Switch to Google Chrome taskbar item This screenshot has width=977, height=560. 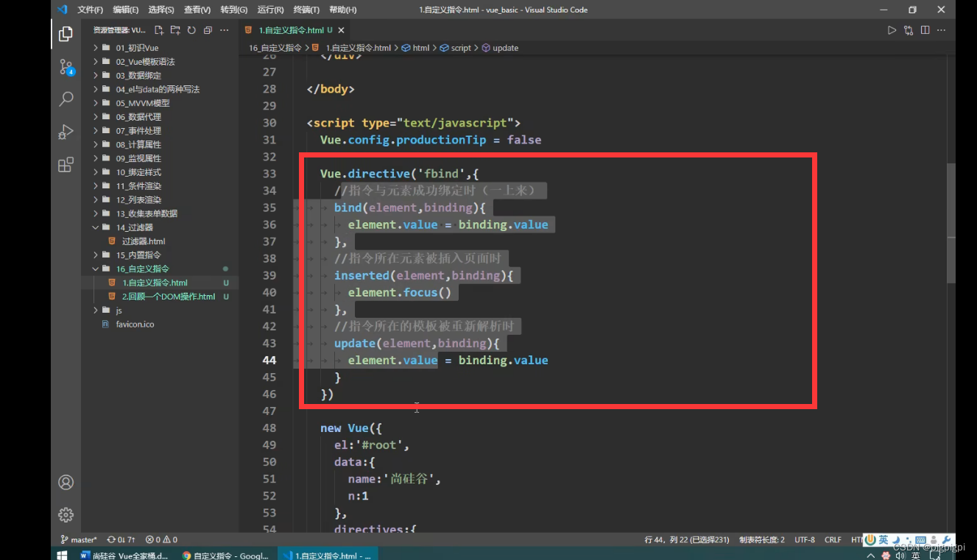225,556
